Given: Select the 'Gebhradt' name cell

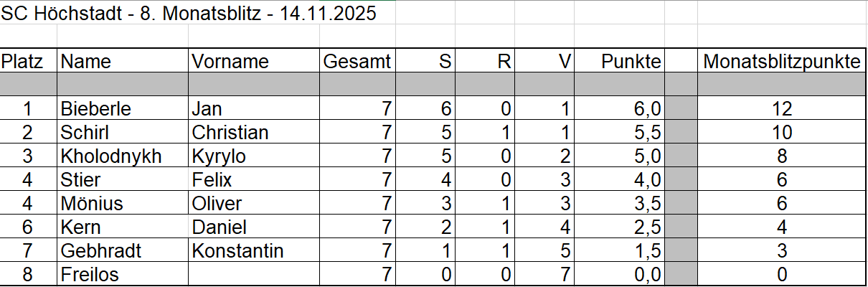Looking at the screenshot, I should point(101,251).
